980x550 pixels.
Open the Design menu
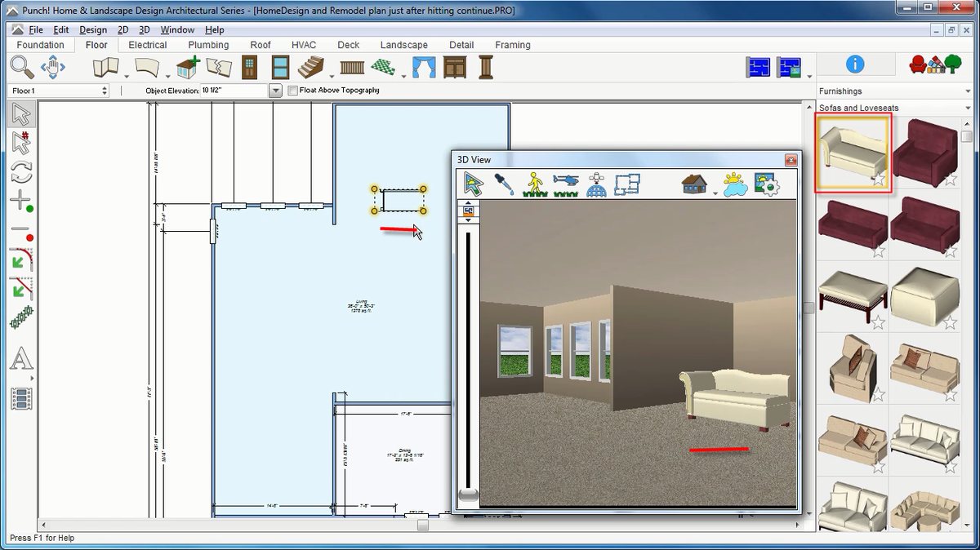[x=93, y=29]
